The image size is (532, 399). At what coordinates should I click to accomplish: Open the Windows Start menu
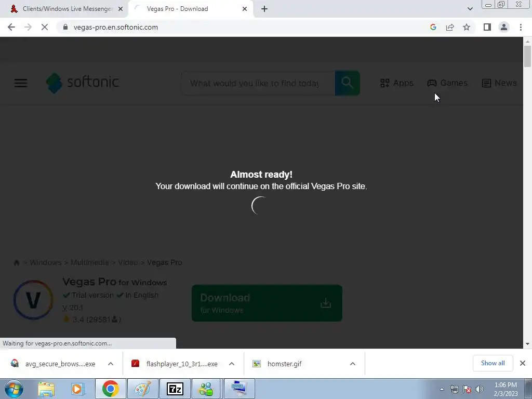(14, 389)
